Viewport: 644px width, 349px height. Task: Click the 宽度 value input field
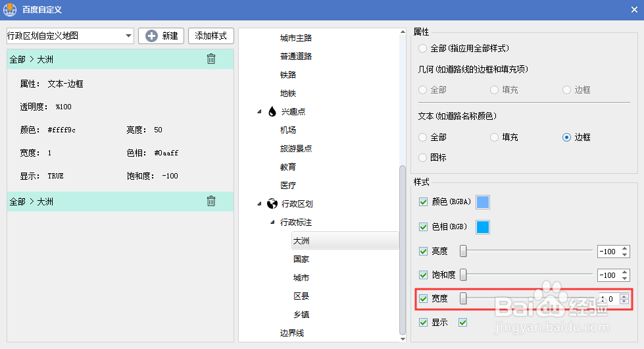tap(608, 299)
